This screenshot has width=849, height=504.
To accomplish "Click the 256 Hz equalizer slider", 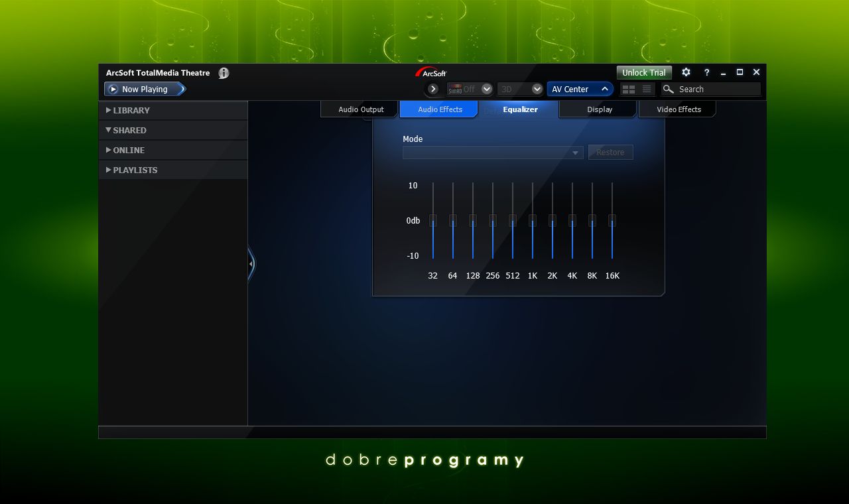I will point(493,220).
